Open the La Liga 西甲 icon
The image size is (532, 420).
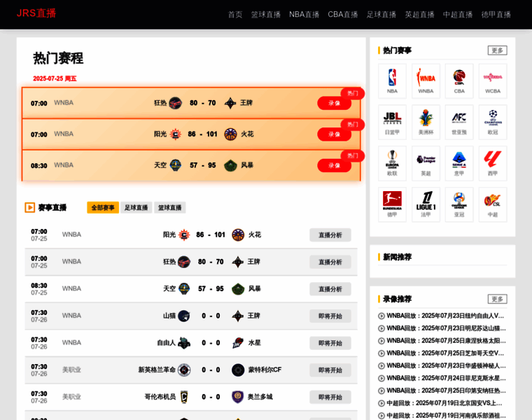tap(493, 163)
